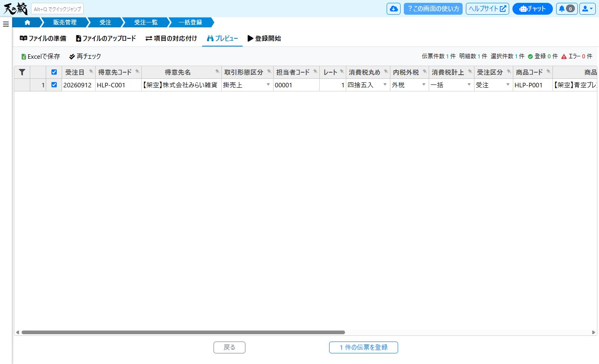Click 登録 0 件 status indicator

click(x=543, y=56)
